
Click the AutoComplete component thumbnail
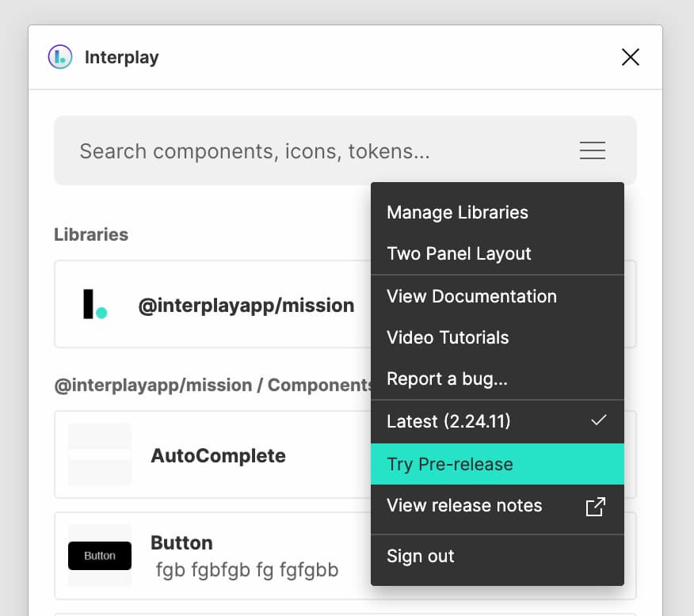(x=100, y=454)
